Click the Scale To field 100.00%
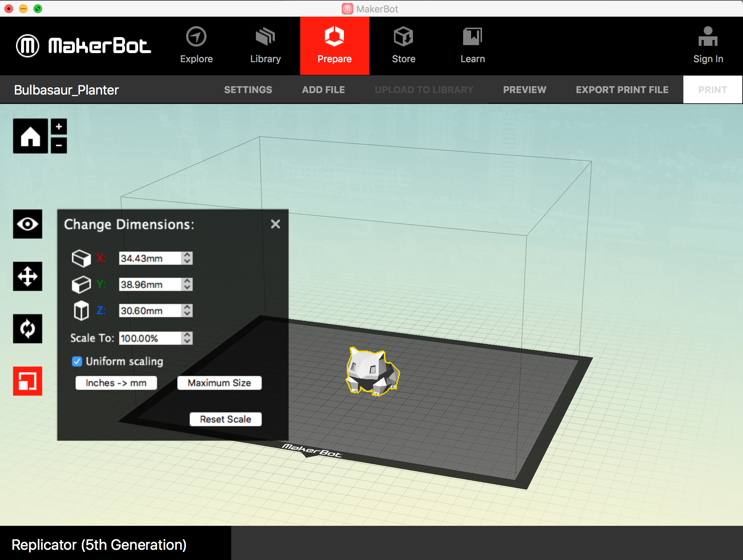This screenshot has height=560, width=743. [150, 338]
